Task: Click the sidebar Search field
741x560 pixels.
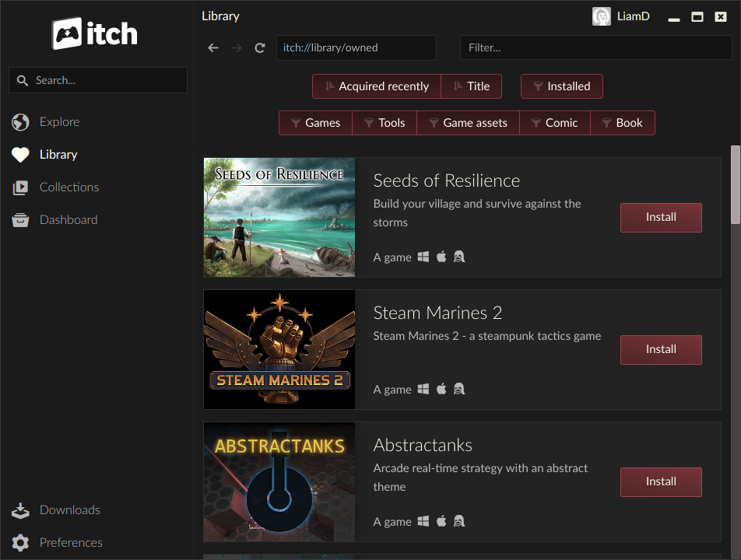Action: (x=98, y=80)
